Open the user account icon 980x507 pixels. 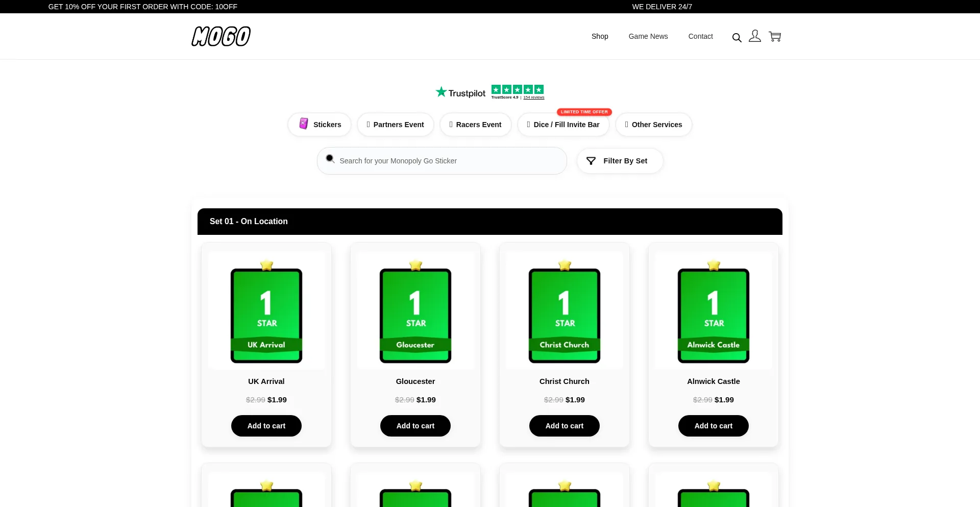click(x=755, y=36)
